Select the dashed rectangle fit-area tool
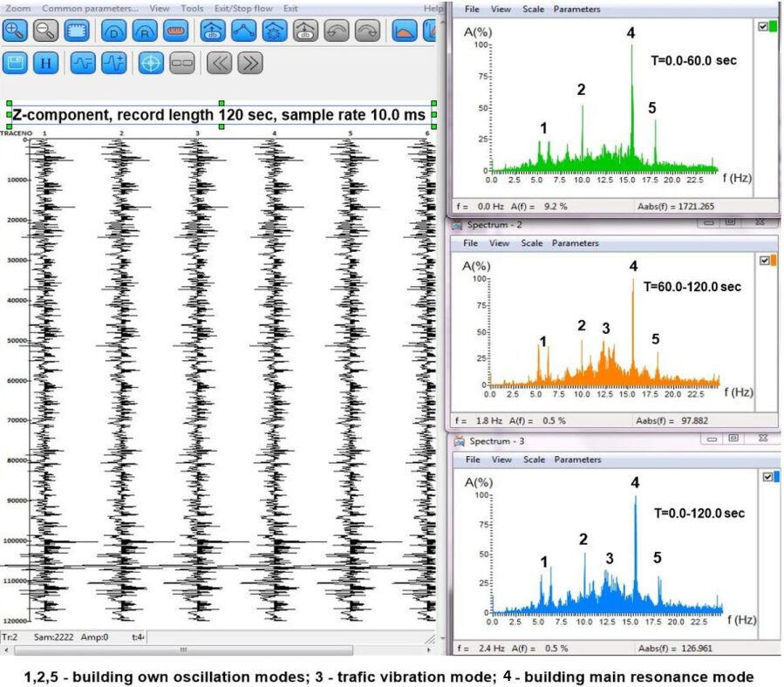 (x=76, y=31)
